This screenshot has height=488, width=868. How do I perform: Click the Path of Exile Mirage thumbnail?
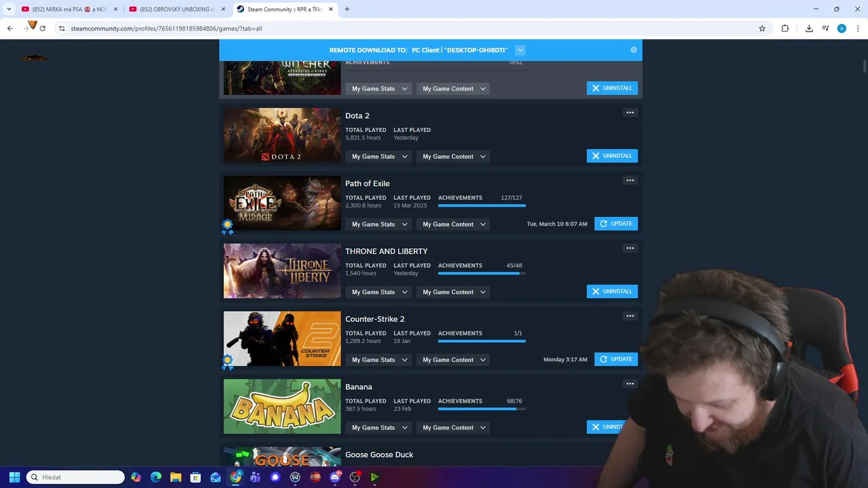tap(282, 203)
